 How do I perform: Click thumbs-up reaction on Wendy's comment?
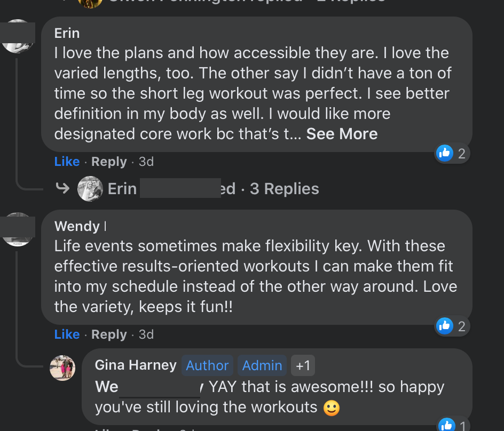pos(445,326)
